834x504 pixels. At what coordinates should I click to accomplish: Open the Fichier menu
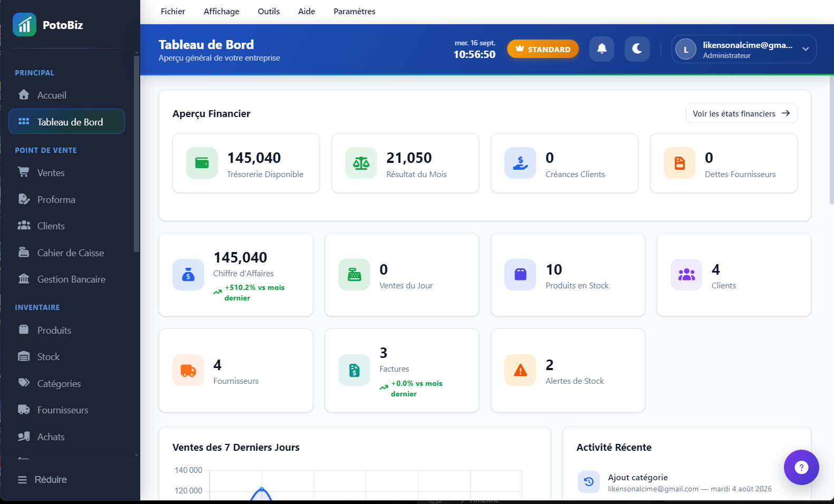(173, 12)
